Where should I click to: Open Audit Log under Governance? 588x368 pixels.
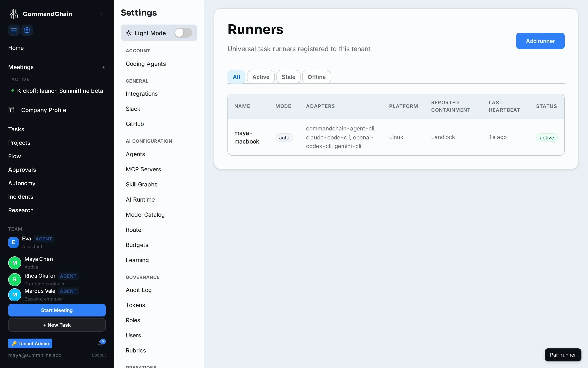click(x=139, y=290)
